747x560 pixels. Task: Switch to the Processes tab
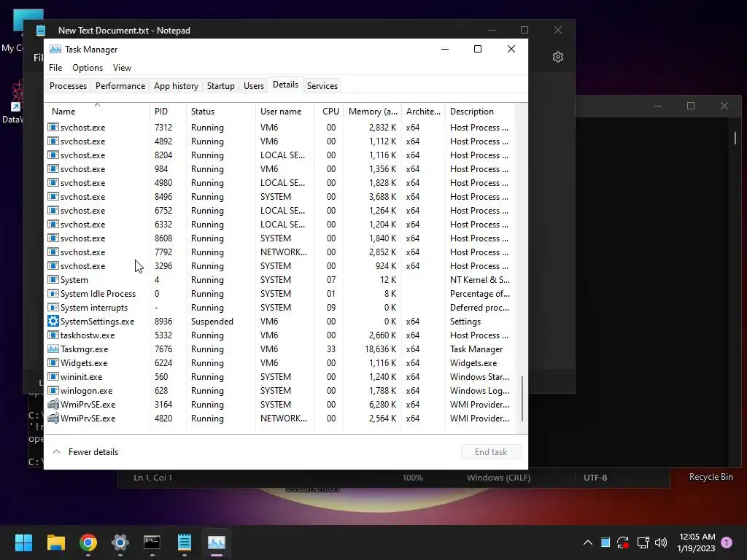[x=68, y=86]
